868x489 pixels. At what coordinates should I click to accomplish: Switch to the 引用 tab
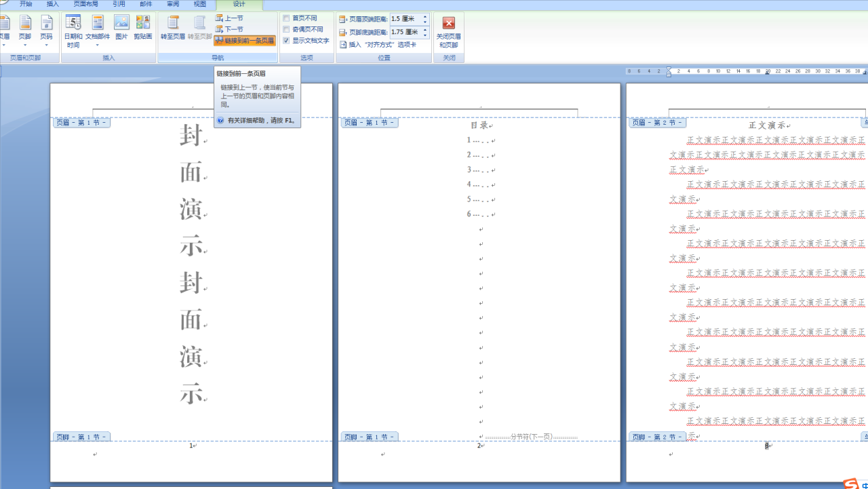[119, 4]
